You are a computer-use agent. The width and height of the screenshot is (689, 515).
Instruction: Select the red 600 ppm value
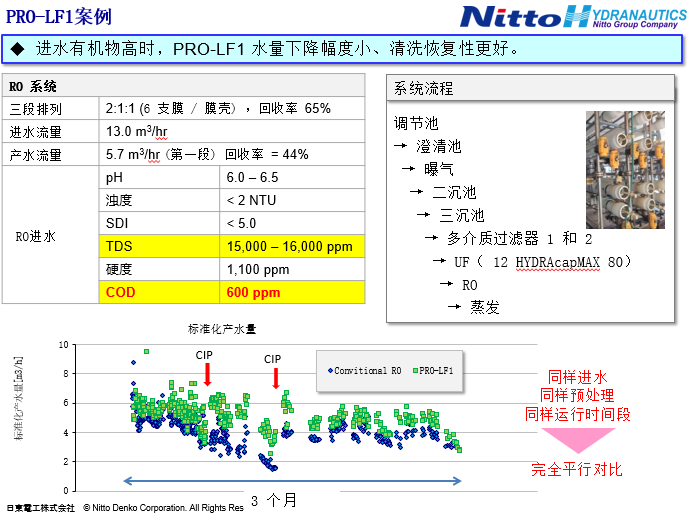point(253,293)
